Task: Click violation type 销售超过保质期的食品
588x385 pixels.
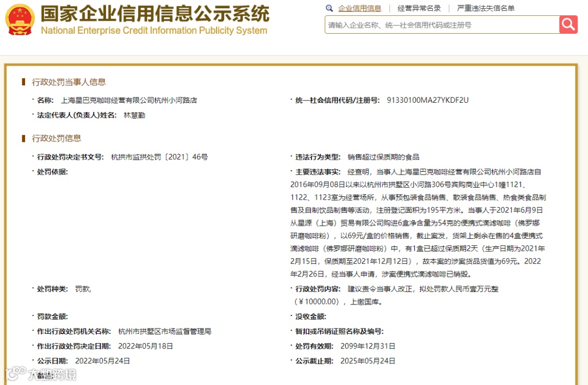Action: click(383, 157)
